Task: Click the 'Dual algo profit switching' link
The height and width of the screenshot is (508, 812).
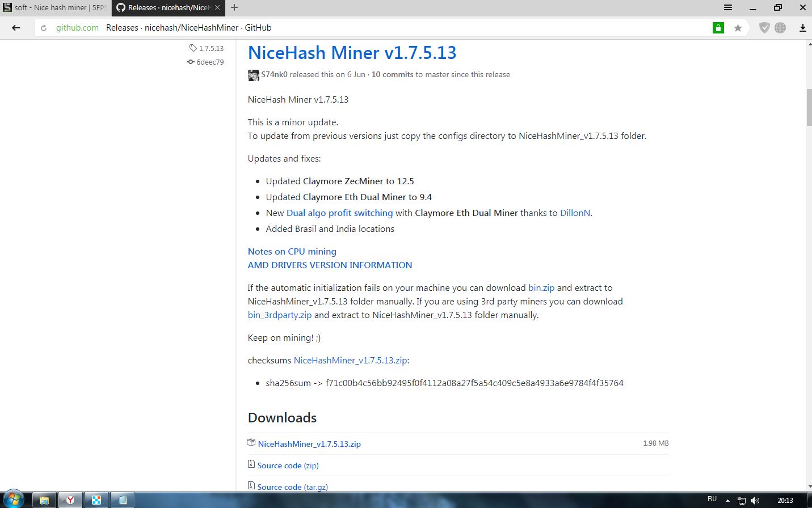Action: [339, 213]
